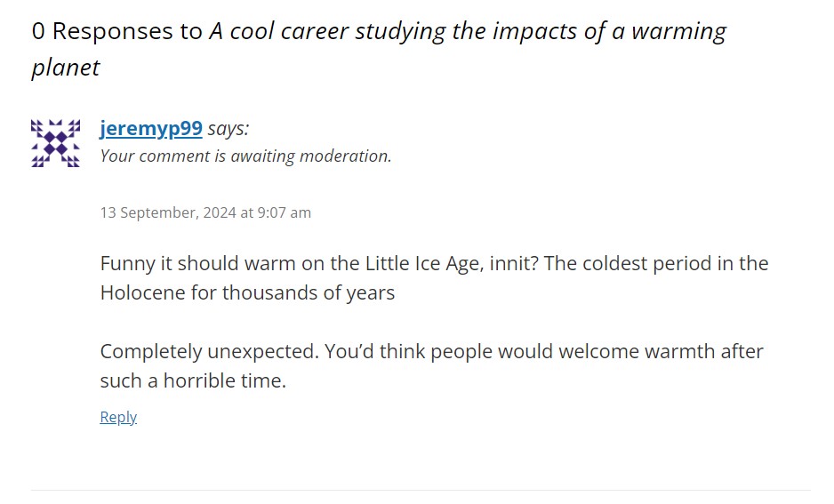Open the jeremyp99 author link

151,128
